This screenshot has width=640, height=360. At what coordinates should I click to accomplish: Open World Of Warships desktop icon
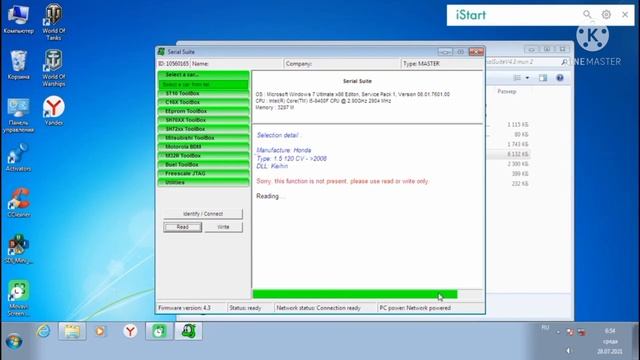click(x=53, y=68)
